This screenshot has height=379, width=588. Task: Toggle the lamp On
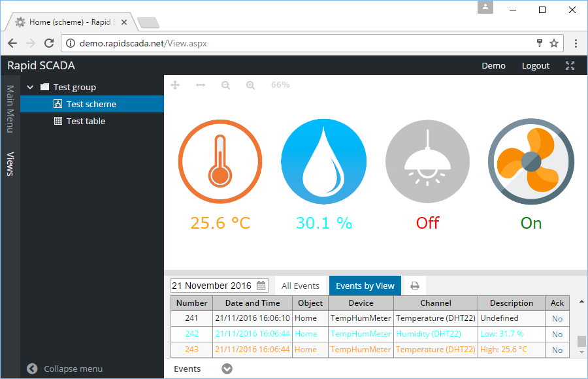(x=427, y=161)
